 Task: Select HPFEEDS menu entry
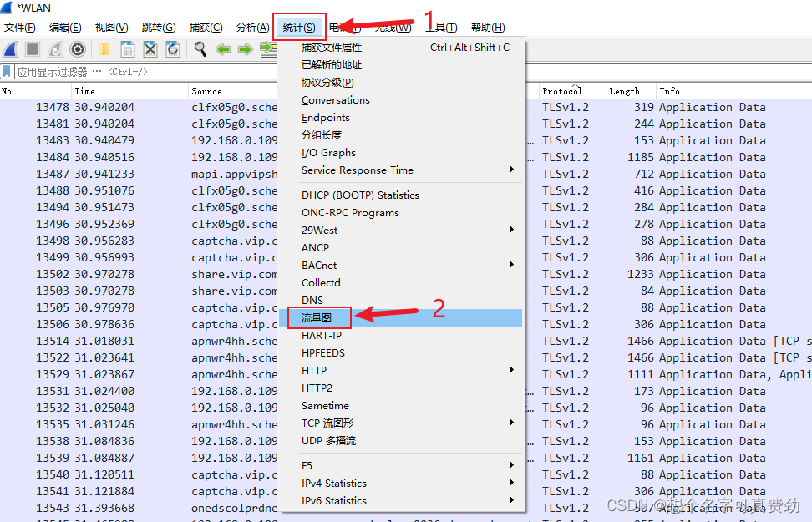click(x=401, y=353)
